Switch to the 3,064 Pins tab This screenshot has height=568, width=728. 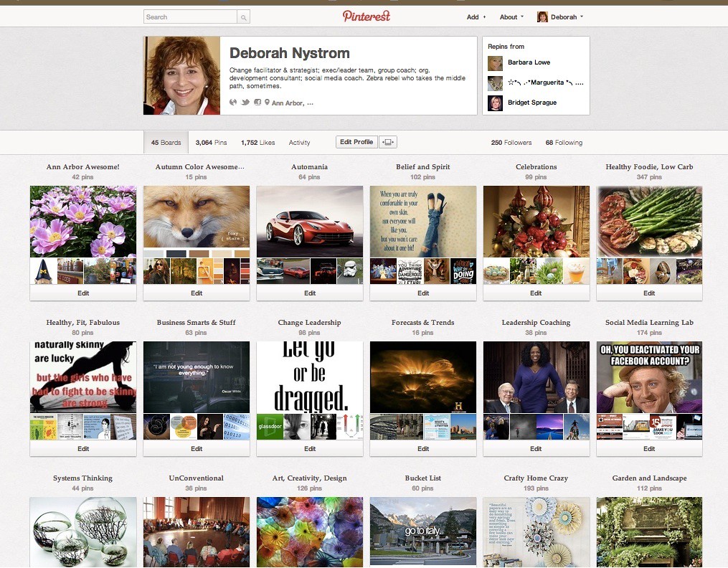click(x=211, y=143)
